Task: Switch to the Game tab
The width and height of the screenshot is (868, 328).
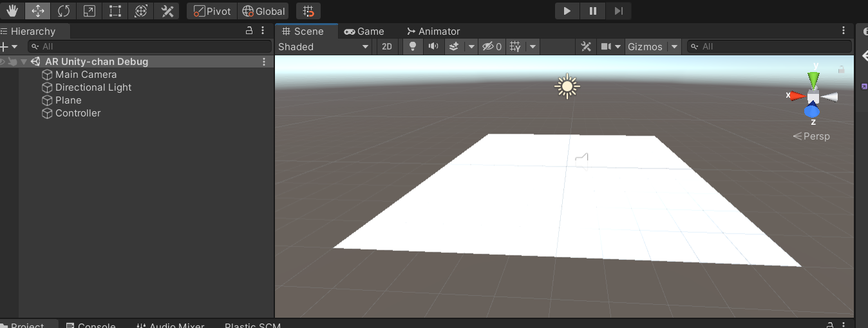Action: (x=364, y=31)
